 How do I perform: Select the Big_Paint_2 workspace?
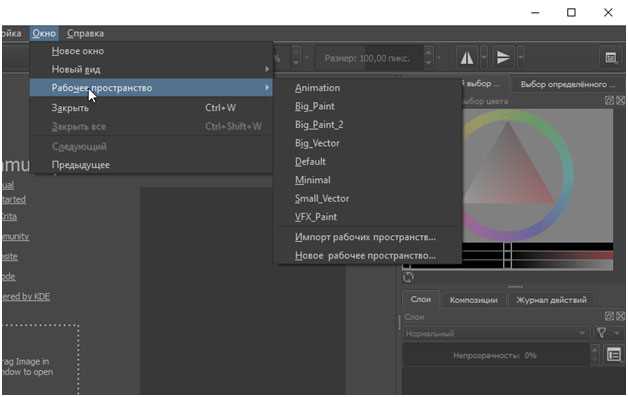[x=368, y=125]
